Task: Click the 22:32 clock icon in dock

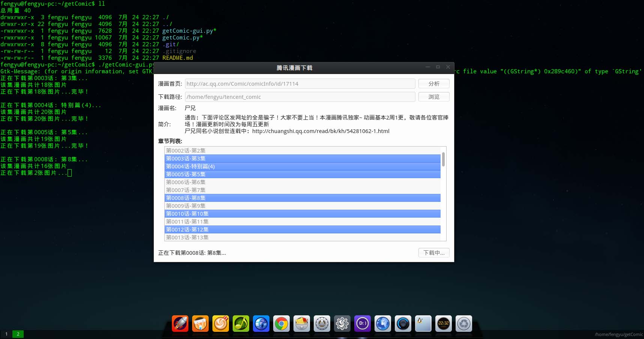Action: click(444, 324)
